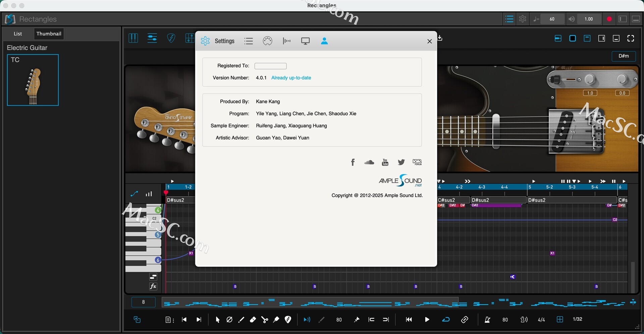Open Ample Sound YouTube channel
This screenshot has width=644, height=334.
385,162
